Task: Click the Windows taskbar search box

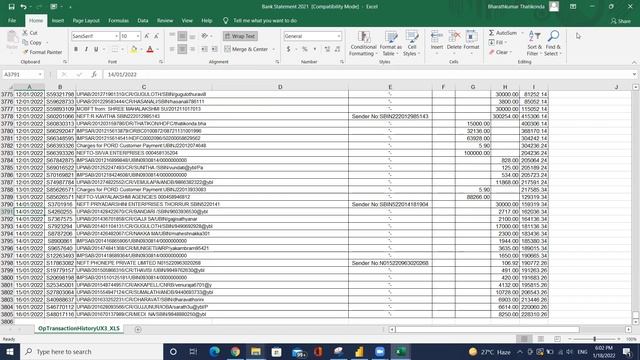Action: (x=91, y=351)
